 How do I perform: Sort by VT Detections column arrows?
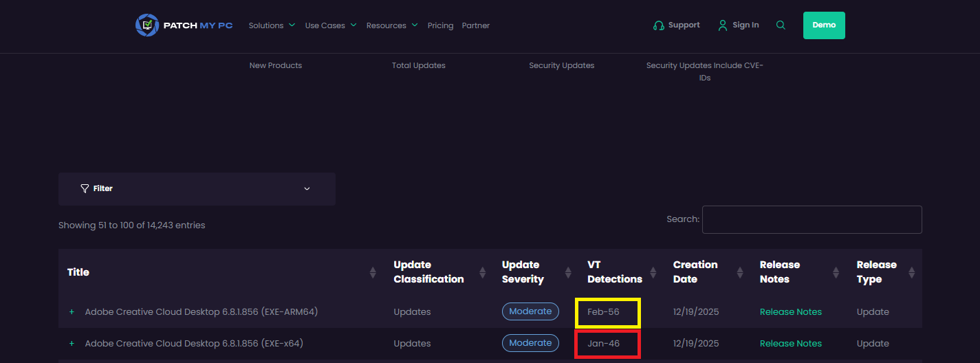point(654,272)
